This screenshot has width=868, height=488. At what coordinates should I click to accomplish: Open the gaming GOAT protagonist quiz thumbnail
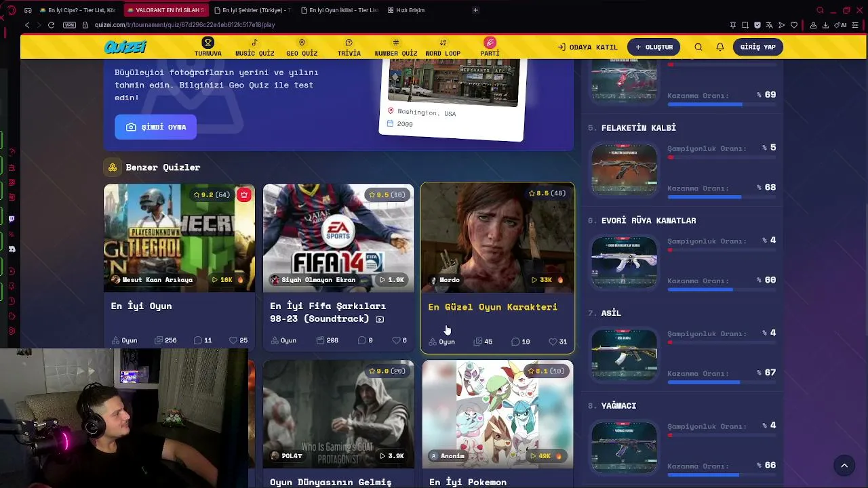[338, 414]
